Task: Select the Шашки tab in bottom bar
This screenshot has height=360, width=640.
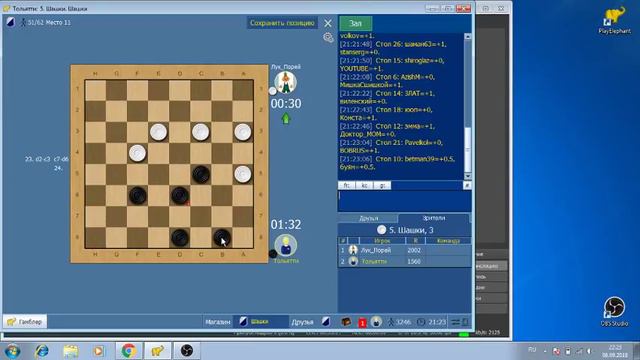Action: 260,322
